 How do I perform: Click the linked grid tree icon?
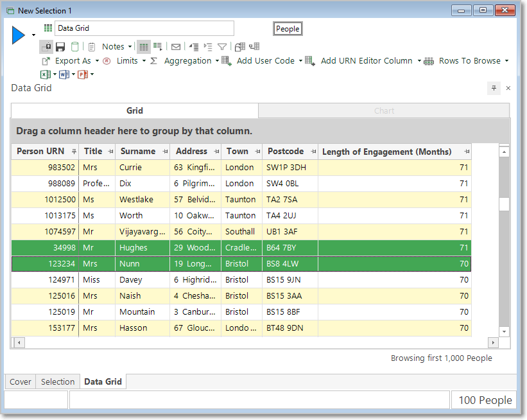254,46
